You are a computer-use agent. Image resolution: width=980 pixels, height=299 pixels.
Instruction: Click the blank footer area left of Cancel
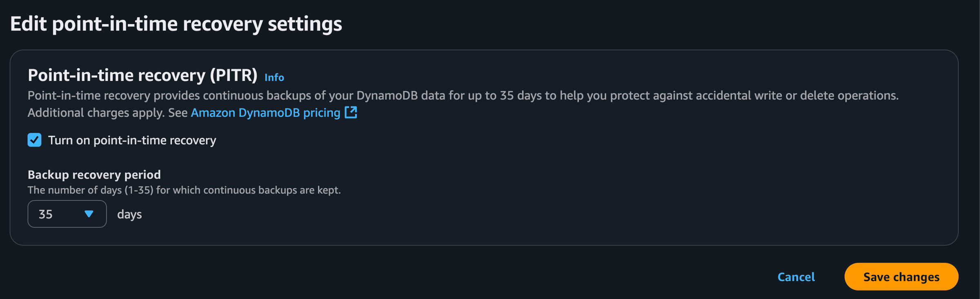[x=408, y=277]
